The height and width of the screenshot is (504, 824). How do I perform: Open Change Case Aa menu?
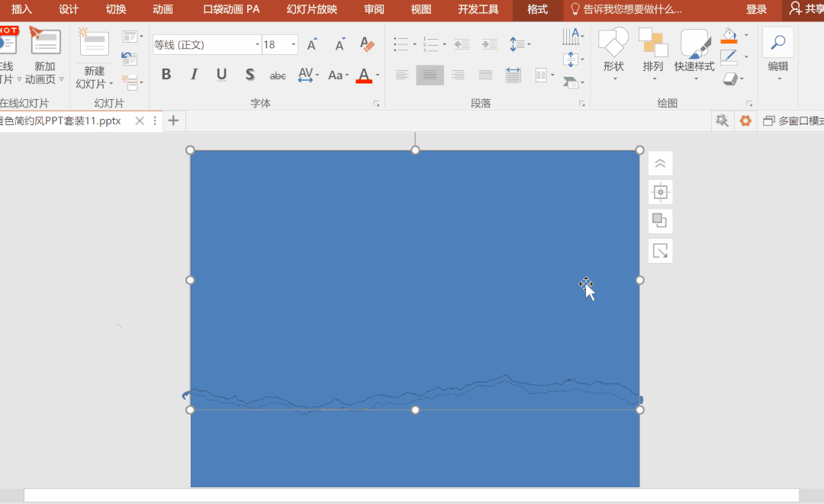click(x=338, y=75)
